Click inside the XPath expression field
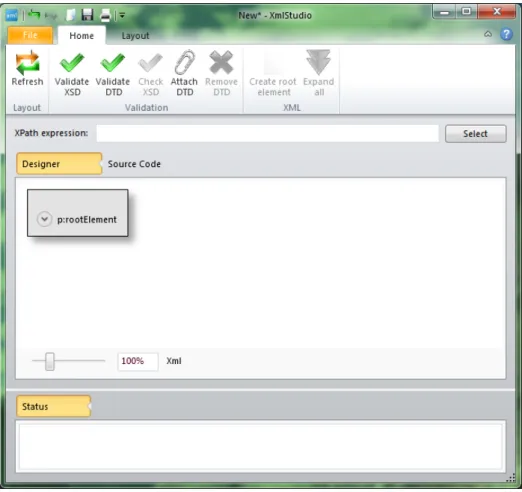 pyautogui.click(x=268, y=133)
